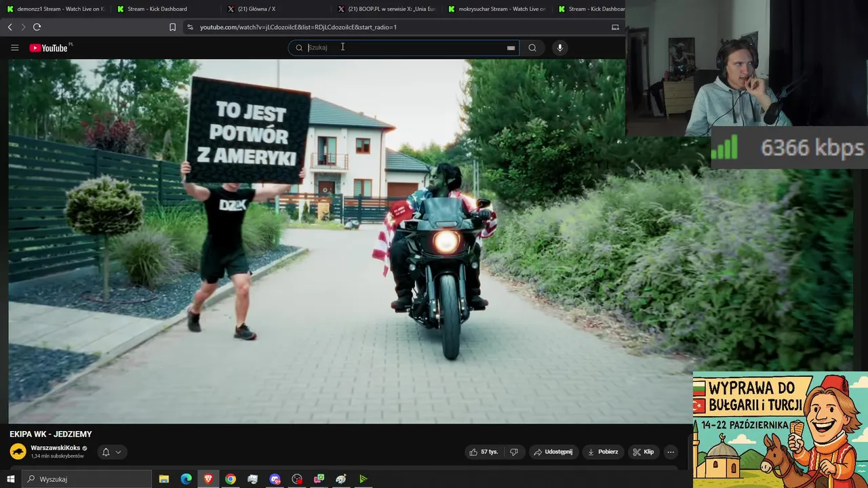
Task: Click picture-in-picture icon right of address bar
Action: pos(615,27)
